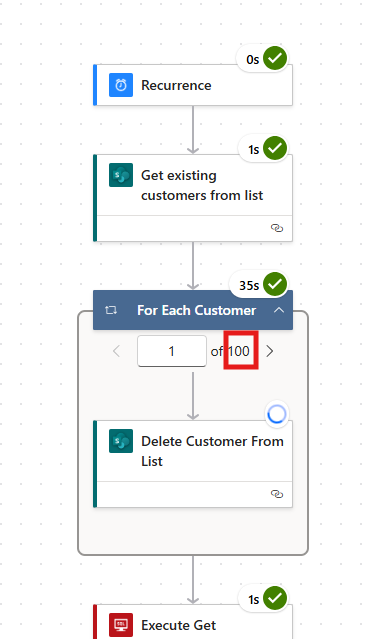Click connection link icon on Delete Customer card
This screenshot has width=366, height=639.
(x=277, y=494)
